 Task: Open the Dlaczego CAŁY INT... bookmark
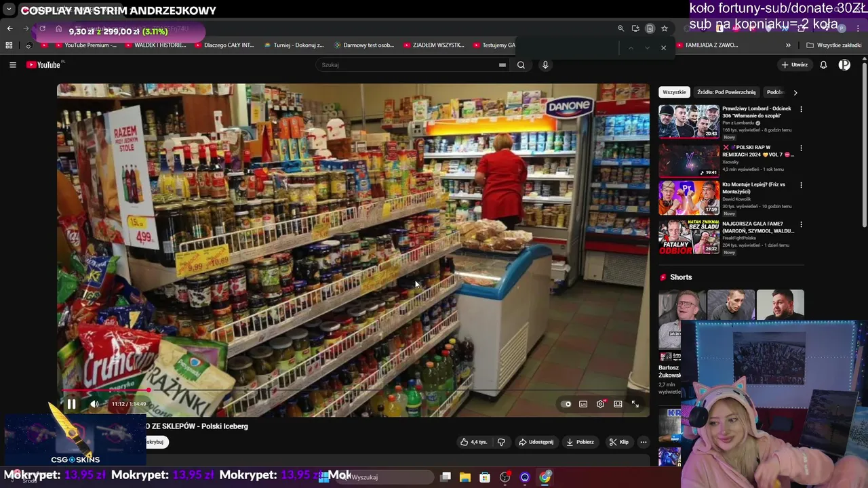pyautogui.click(x=224, y=45)
